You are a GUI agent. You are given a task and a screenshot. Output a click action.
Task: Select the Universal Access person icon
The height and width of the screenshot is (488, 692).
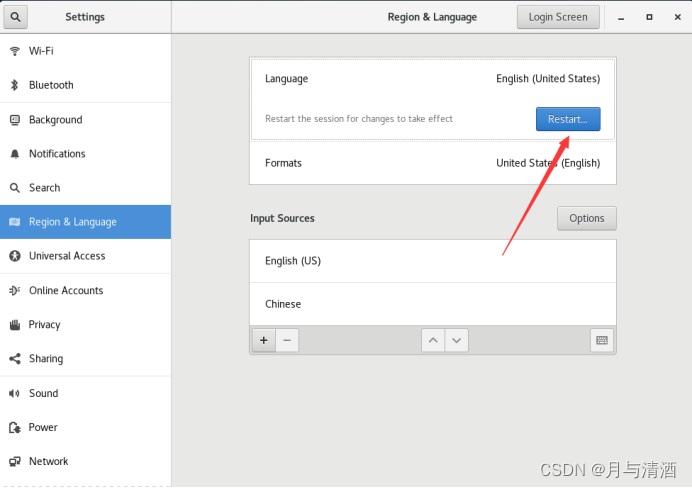pos(15,256)
